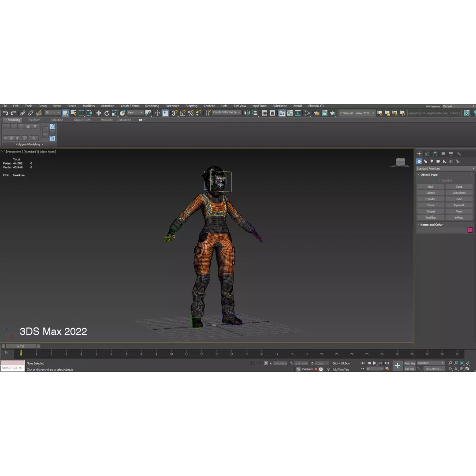Image resolution: width=476 pixels, height=476 pixels.
Task: Click the Align tool icon
Action: (x=255, y=113)
